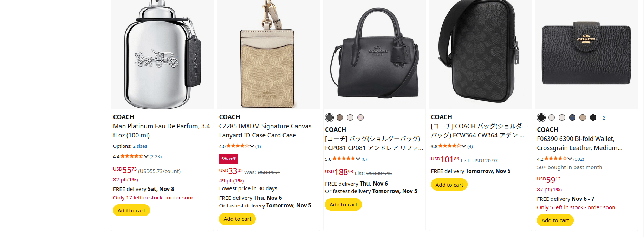Expand the 4.0 rating chevron on the Lanyard ID Case
The image size is (644, 237).
coord(252,146)
